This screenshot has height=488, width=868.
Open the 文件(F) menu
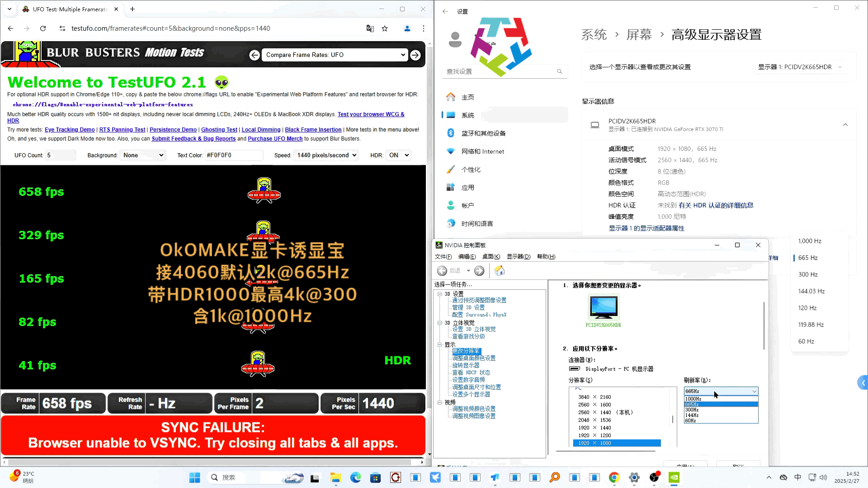(443, 257)
